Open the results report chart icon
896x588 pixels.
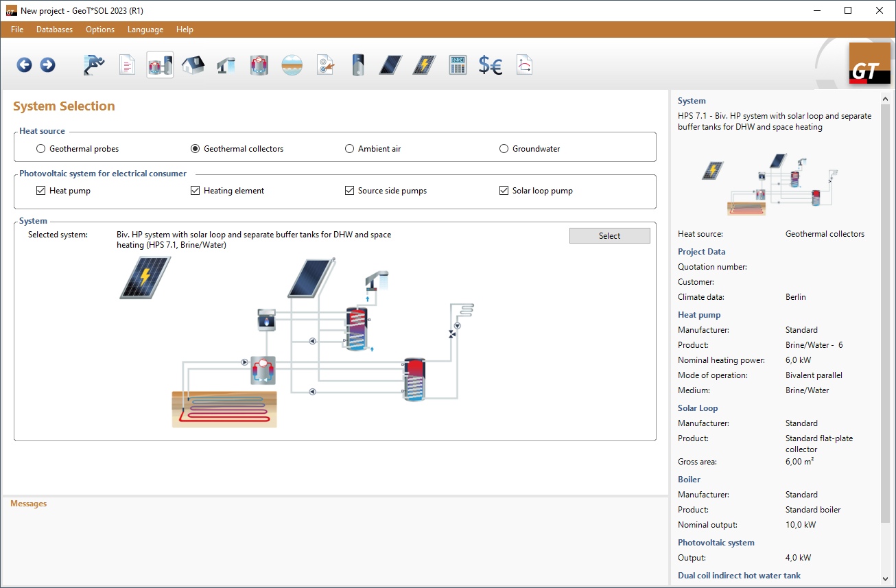click(524, 64)
